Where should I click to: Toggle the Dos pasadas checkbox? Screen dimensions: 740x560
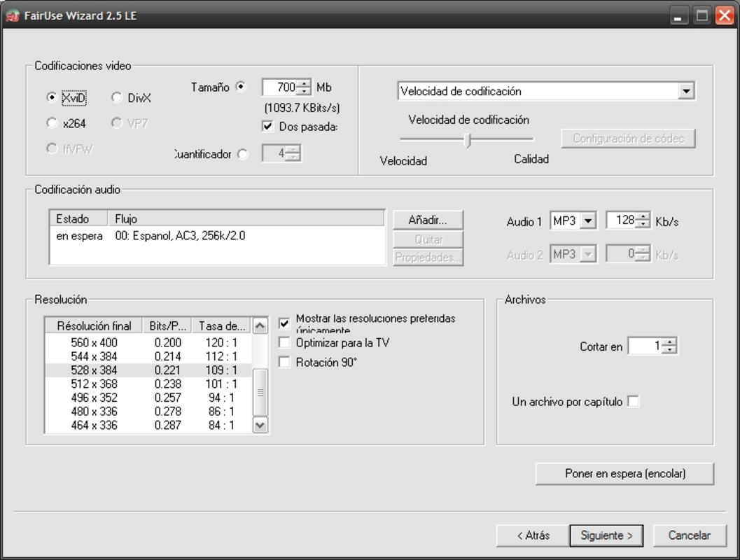267,127
